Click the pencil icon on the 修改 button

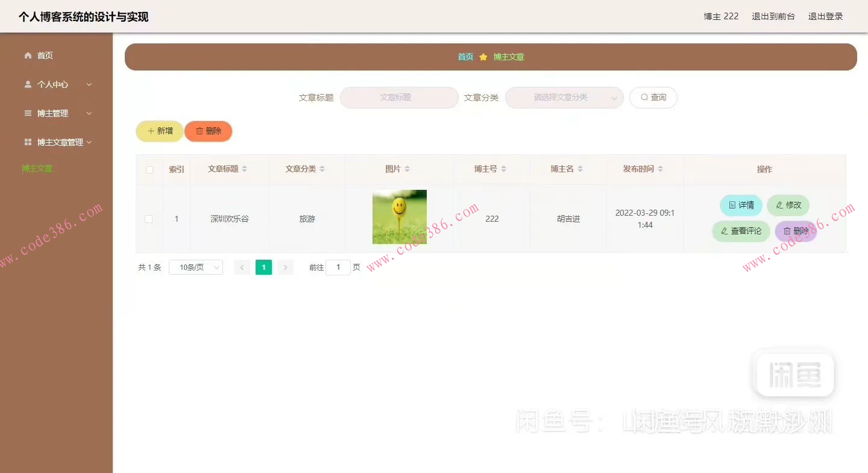click(x=780, y=205)
